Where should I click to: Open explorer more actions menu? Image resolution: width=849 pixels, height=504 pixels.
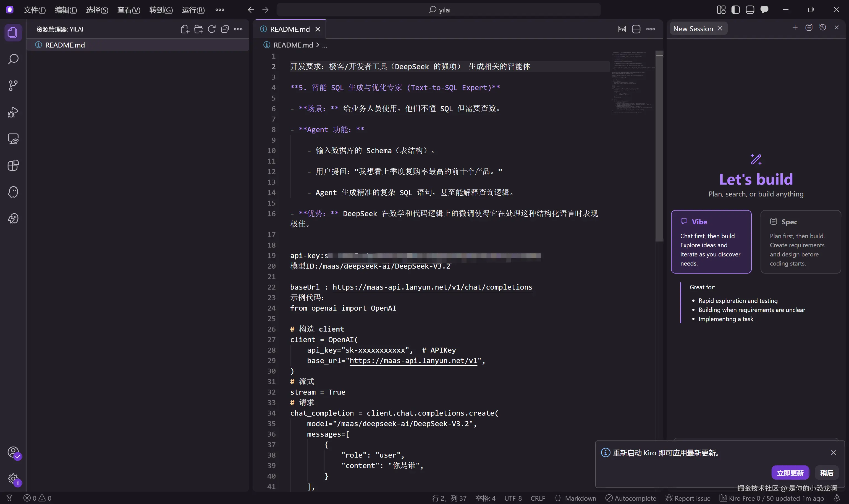pos(239,29)
